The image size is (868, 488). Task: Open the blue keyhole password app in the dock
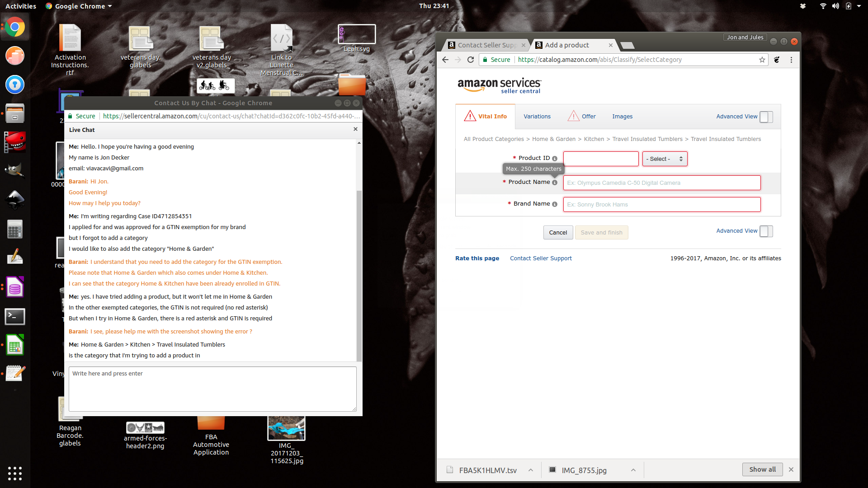[x=15, y=84]
